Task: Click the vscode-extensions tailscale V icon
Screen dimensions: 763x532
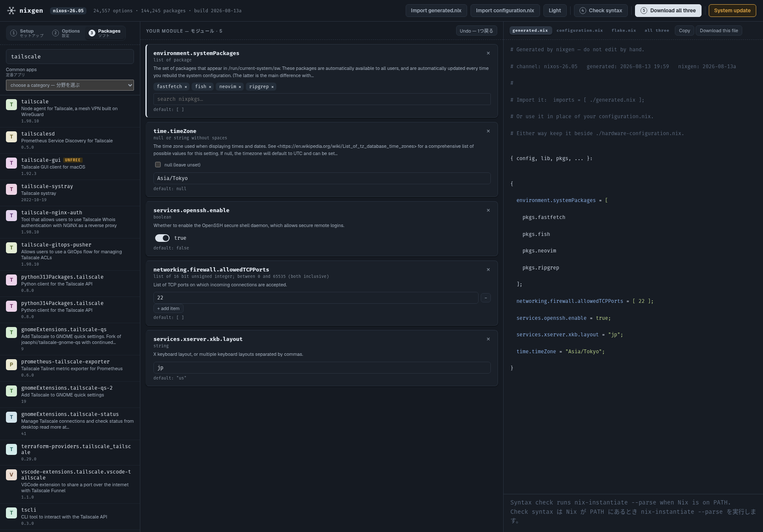Action: 11,475
